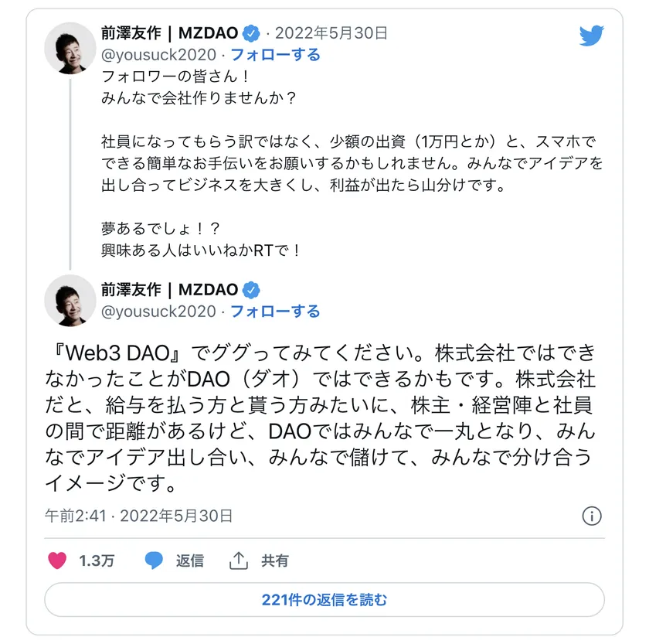
Task: Click フォローする link in the second tweet
Action: pos(275,311)
